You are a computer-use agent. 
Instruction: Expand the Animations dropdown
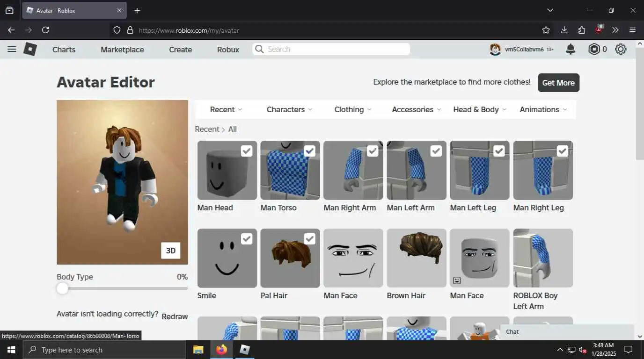tap(543, 109)
